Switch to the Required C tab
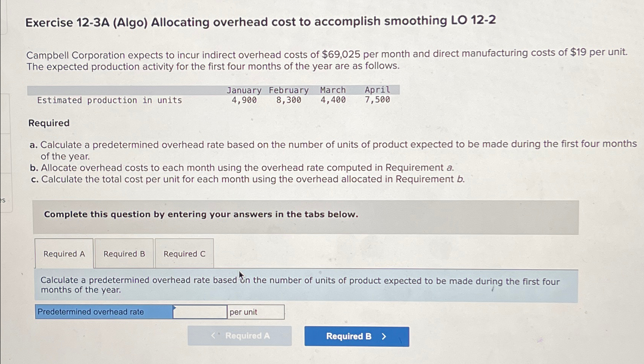The width and height of the screenshot is (644, 364). [184, 253]
